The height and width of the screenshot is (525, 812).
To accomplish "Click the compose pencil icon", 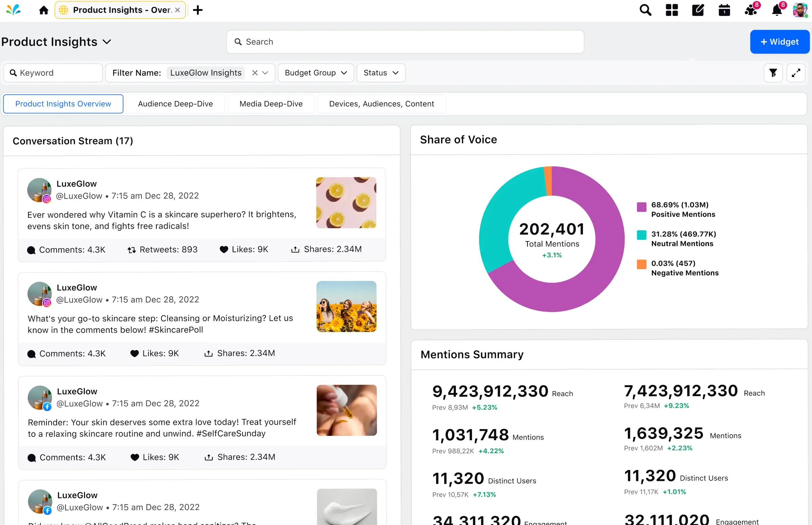I will tap(698, 10).
